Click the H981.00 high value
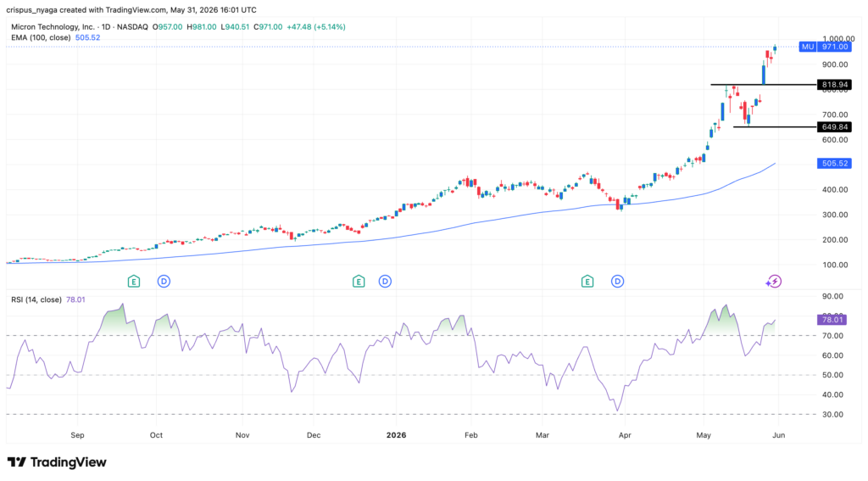This screenshot has width=868, height=481. [202, 26]
